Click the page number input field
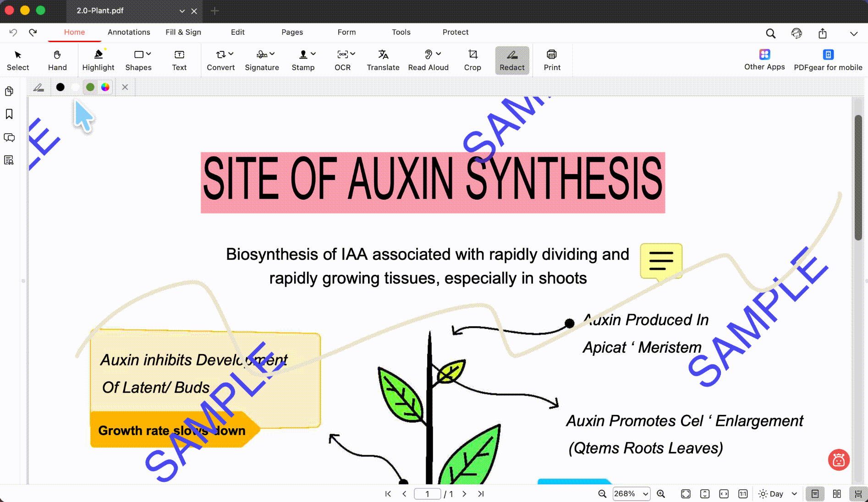 pyautogui.click(x=427, y=494)
